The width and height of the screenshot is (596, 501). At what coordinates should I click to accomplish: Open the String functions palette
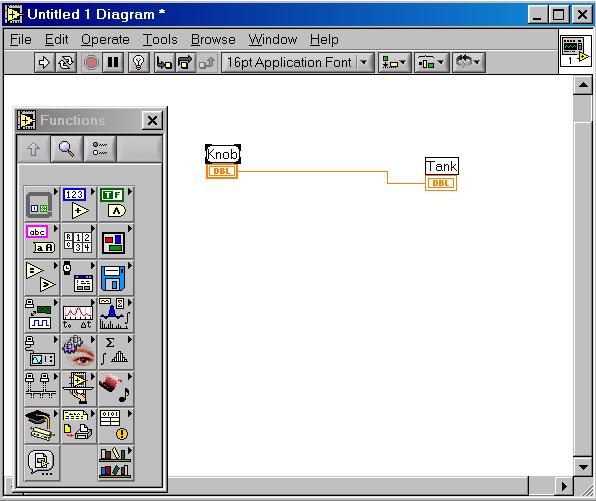[41, 241]
